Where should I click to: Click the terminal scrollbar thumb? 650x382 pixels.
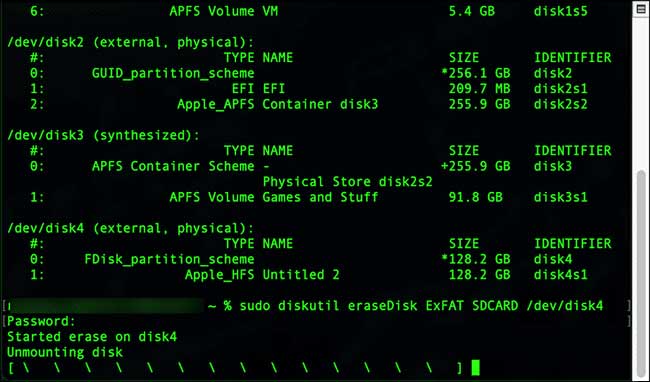tap(641, 272)
